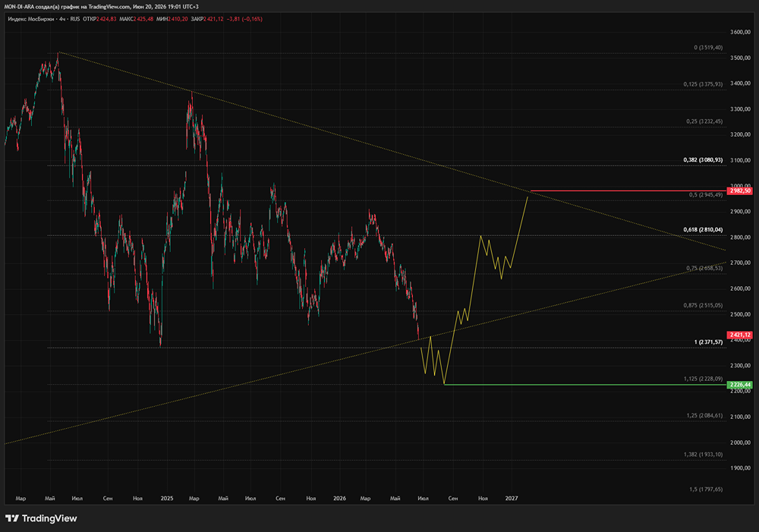Image resolution: width=759 pixels, height=532 pixels.
Task: Click the 0,5 (2 945,49) Fibonacci label
Action: click(706, 194)
